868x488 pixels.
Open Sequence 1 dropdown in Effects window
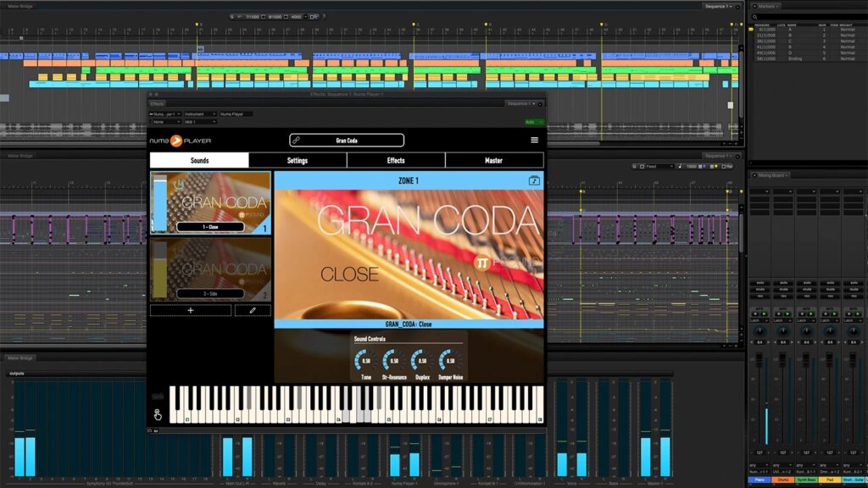pyautogui.click(x=521, y=103)
